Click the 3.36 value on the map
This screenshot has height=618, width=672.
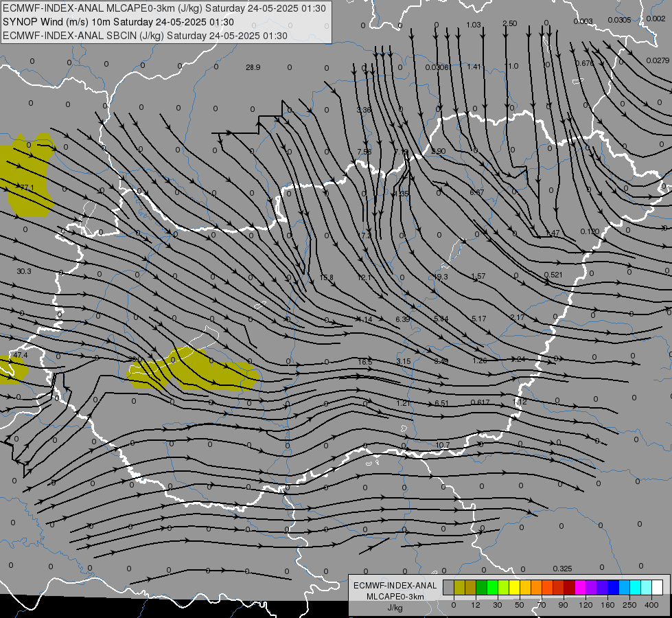coord(364,111)
